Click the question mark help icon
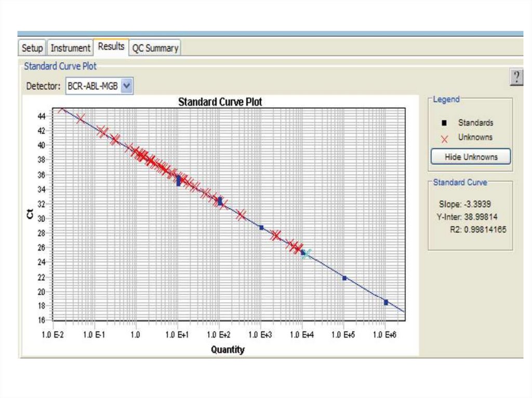Viewport: 532px width, 398px height. (516, 78)
